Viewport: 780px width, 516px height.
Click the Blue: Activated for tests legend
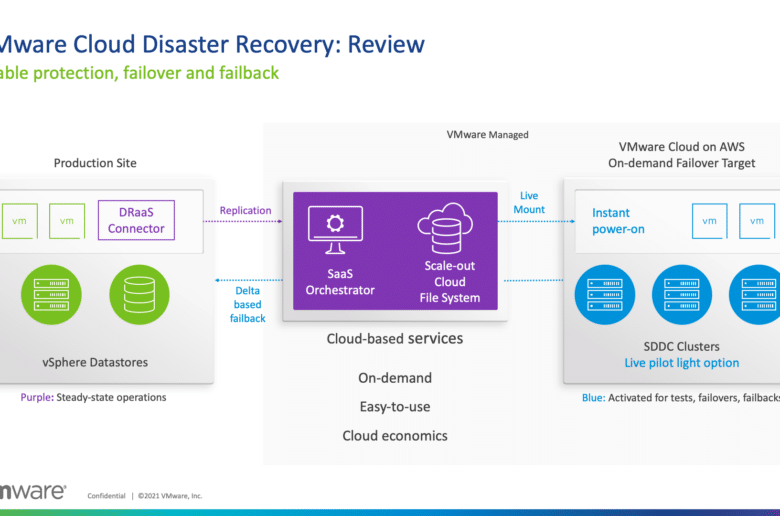(x=681, y=398)
